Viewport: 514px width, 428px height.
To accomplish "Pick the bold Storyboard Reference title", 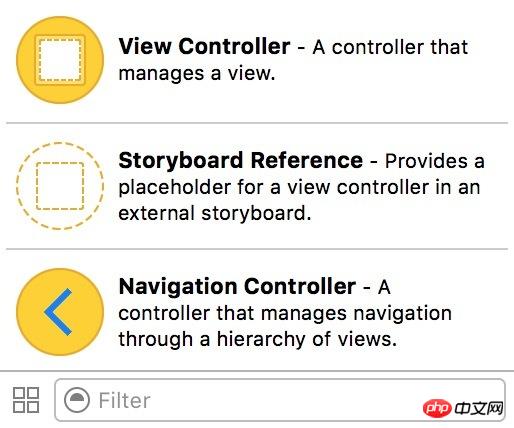I will 241,161.
